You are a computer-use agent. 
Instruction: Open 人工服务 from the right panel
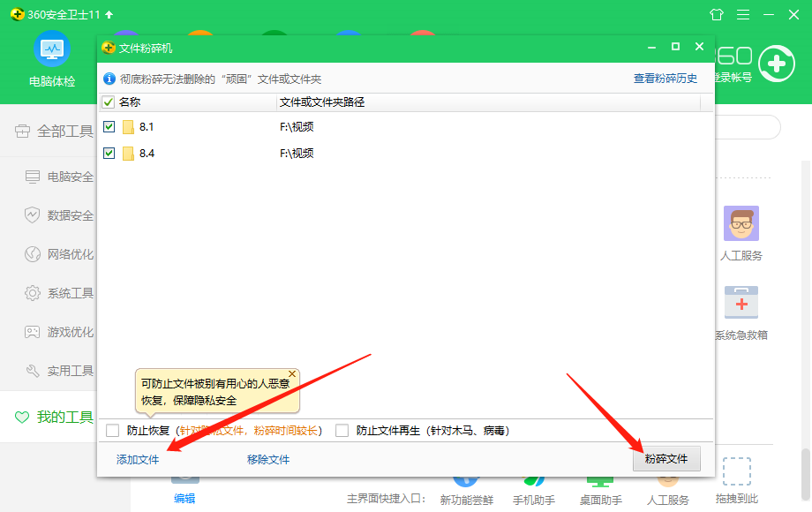coord(741,232)
